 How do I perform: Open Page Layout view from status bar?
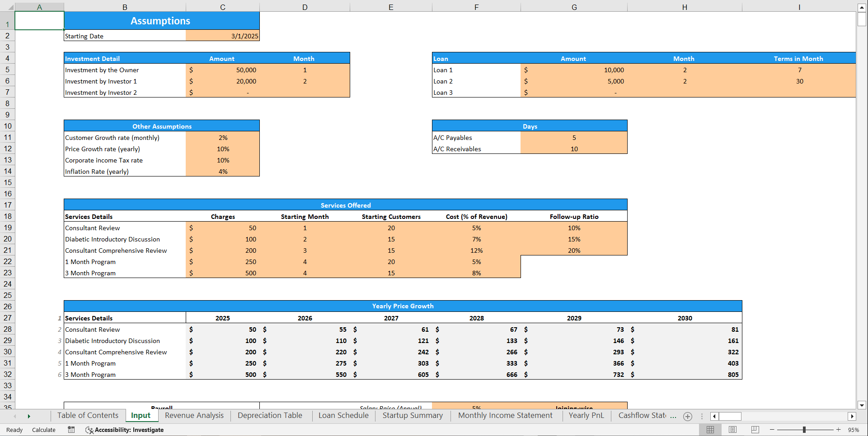tap(732, 430)
